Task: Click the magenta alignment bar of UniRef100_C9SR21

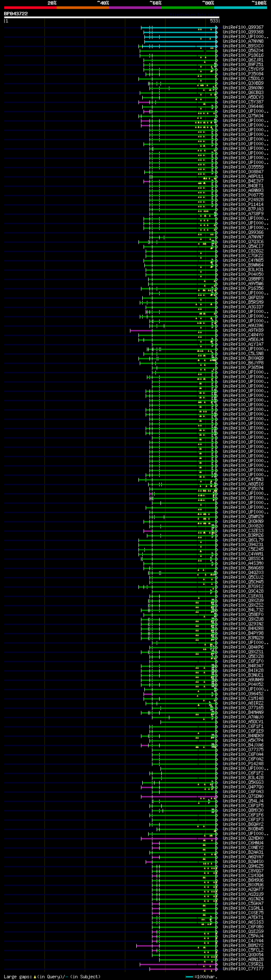Action: 179,964
